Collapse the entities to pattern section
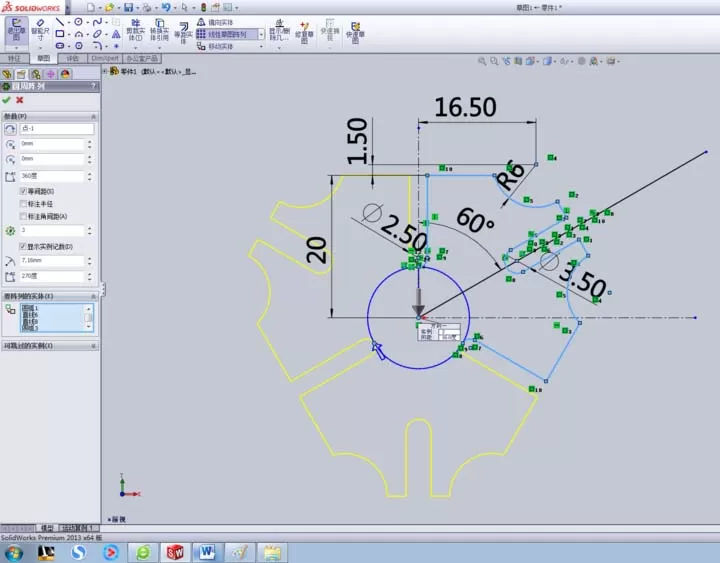Image resolution: width=720 pixels, height=563 pixels. 93,296
